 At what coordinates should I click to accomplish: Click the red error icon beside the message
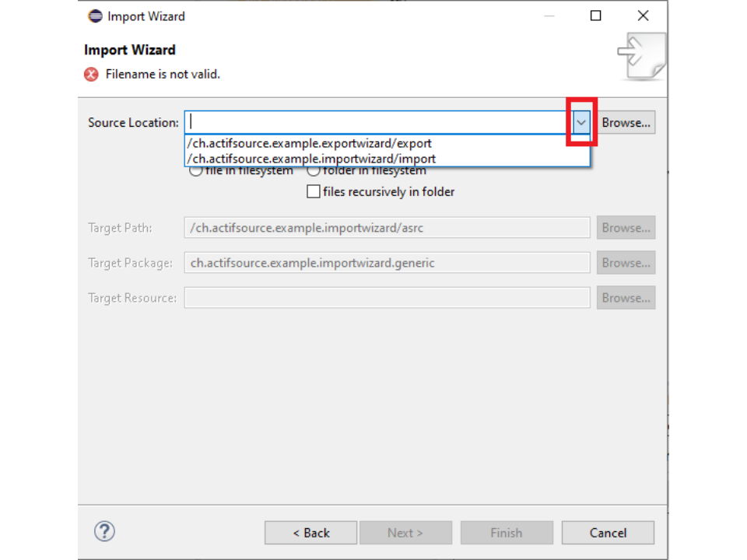[x=92, y=75]
